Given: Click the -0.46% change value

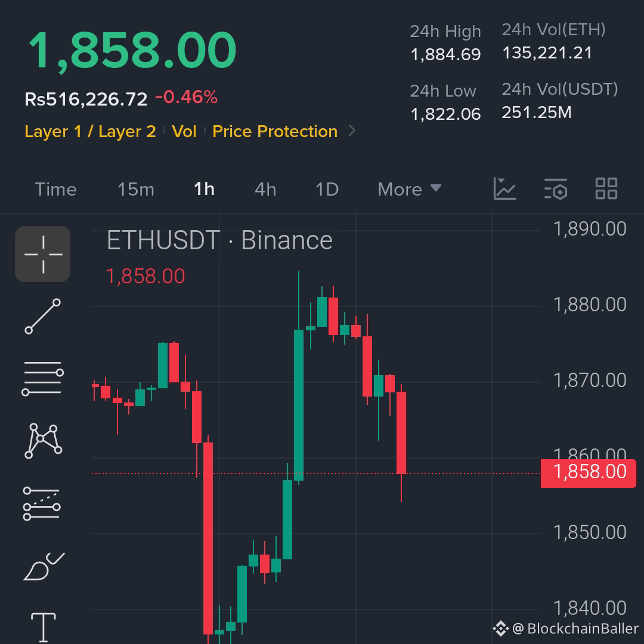Looking at the screenshot, I should (186, 97).
